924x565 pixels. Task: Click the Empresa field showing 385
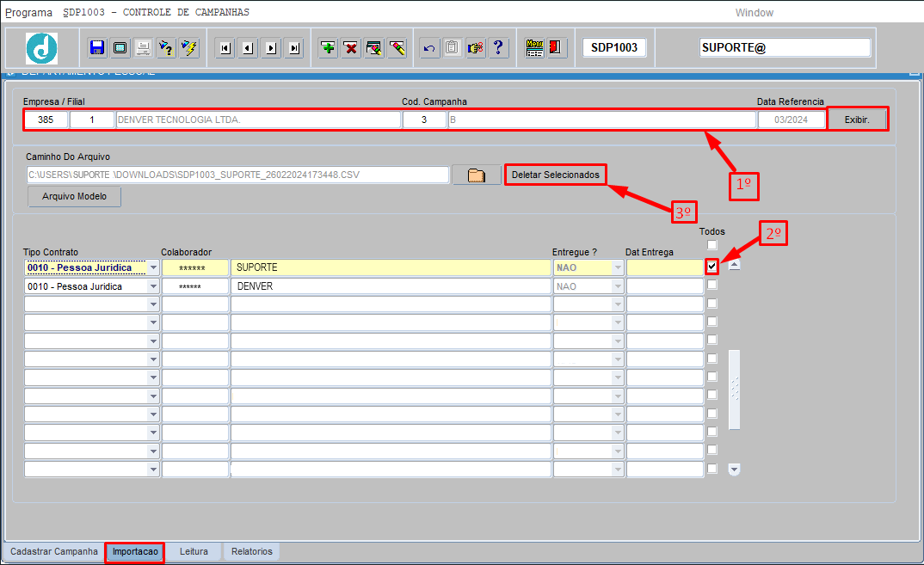point(46,120)
